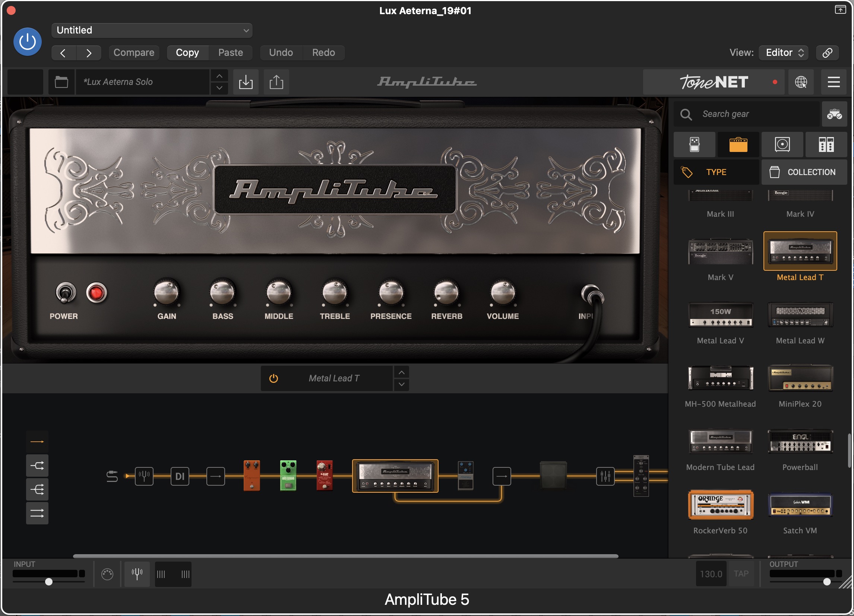The height and width of the screenshot is (616, 854).
Task: Choose the RockerVerb 50 amp
Action: coord(720,505)
